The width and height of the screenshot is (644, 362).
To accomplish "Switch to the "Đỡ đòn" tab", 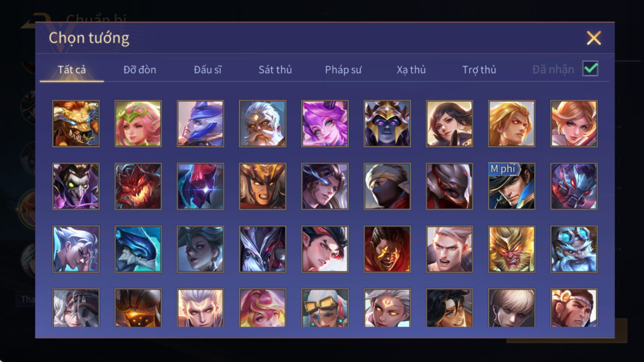I will [140, 70].
